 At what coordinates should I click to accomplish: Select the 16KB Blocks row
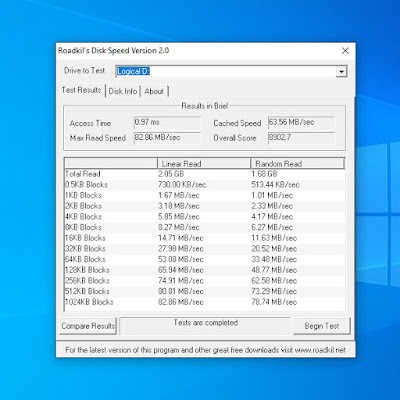click(x=205, y=238)
